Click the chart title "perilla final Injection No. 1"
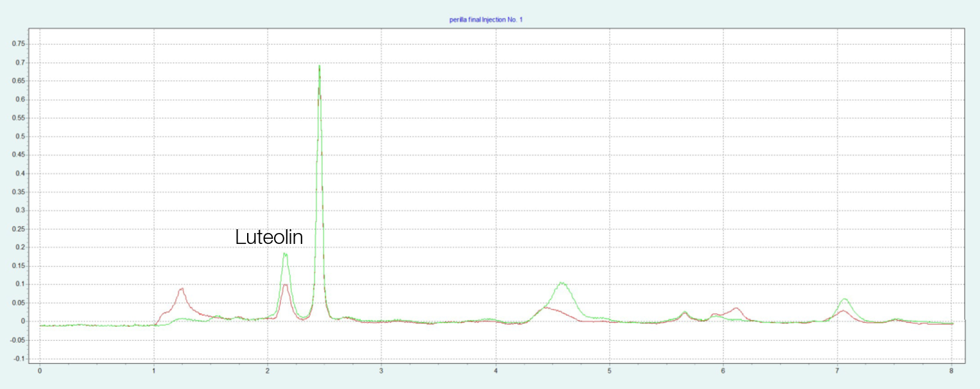The height and width of the screenshot is (389, 980). click(486, 20)
